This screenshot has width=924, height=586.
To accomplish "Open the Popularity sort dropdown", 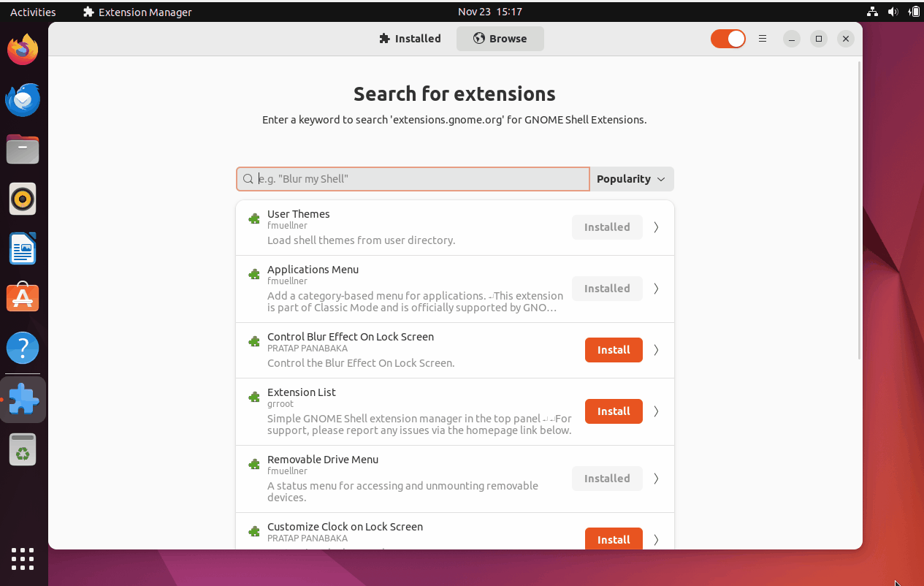I will pyautogui.click(x=630, y=178).
